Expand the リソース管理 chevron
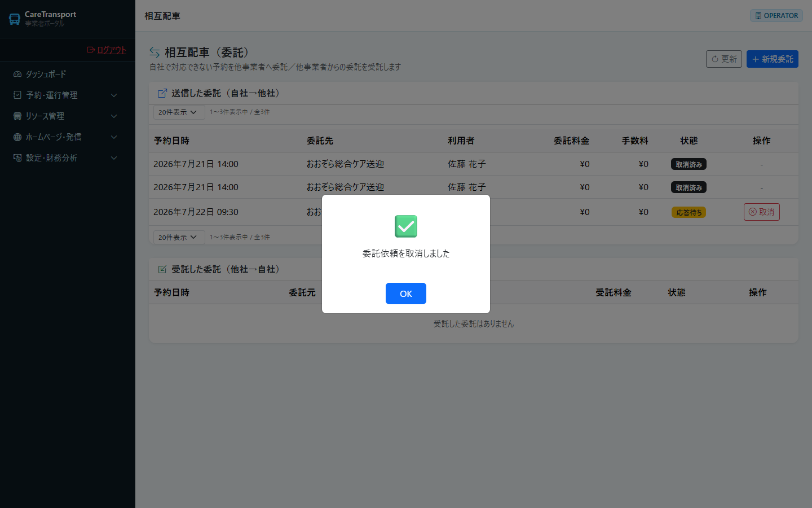Image resolution: width=812 pixels, height=508 pixels. pos(114,116)
